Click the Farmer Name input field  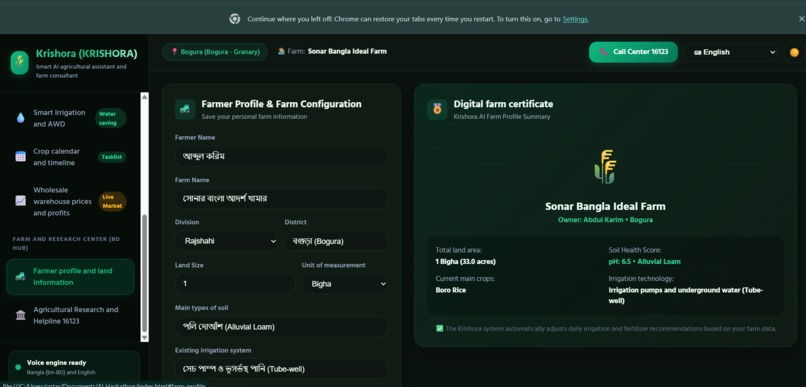(281, 156)
